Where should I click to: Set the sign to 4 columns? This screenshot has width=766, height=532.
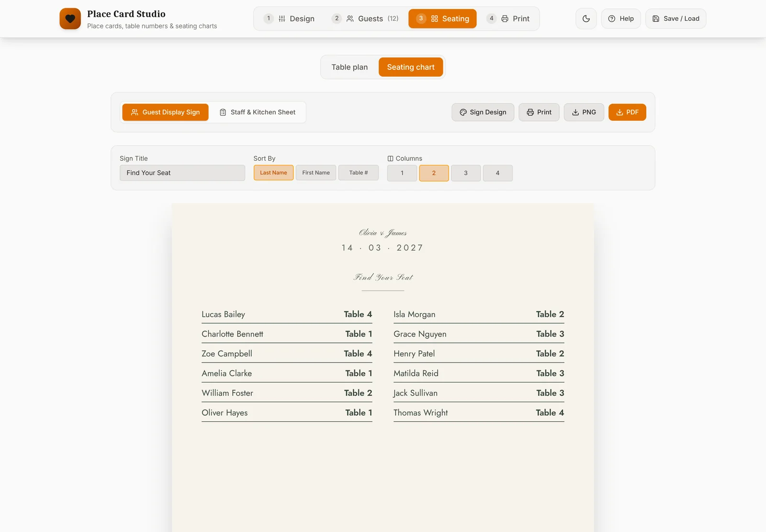point(497,173)
